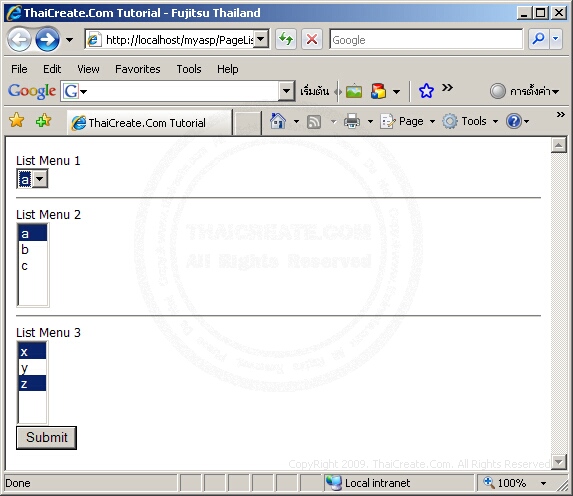This screenshot has height=496, width=573.
Task: Select option c in List Menu 2
Action: [x=33, y=266]
